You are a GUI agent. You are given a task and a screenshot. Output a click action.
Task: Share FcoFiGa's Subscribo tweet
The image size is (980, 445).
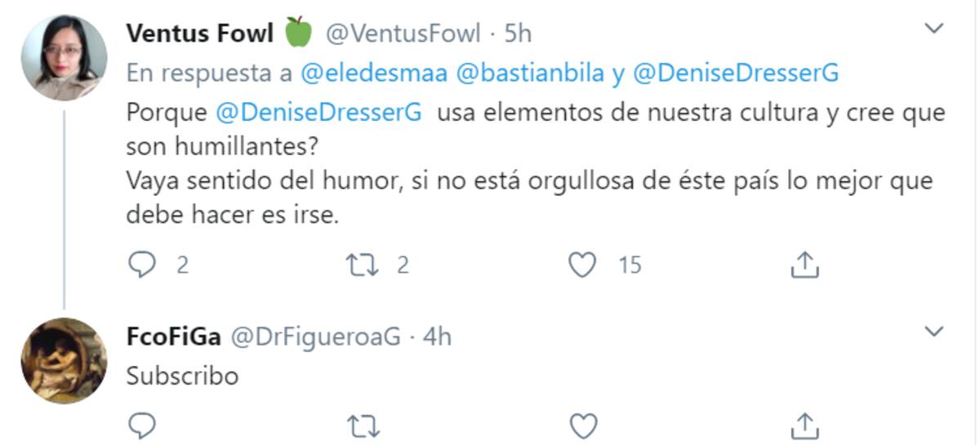(805, 424)
